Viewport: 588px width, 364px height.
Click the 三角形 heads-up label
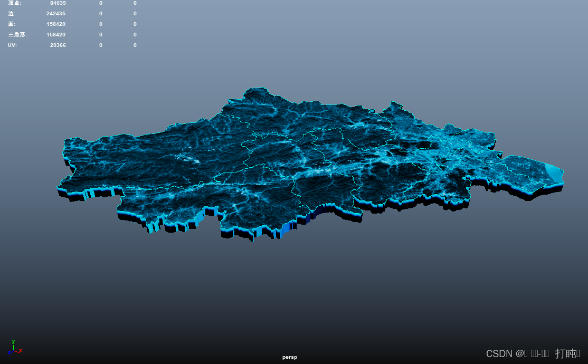[x=17, y=34]
